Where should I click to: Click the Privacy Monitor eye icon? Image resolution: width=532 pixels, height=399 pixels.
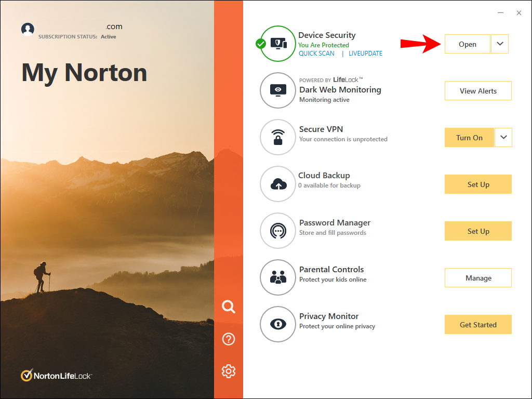point(278,324)
